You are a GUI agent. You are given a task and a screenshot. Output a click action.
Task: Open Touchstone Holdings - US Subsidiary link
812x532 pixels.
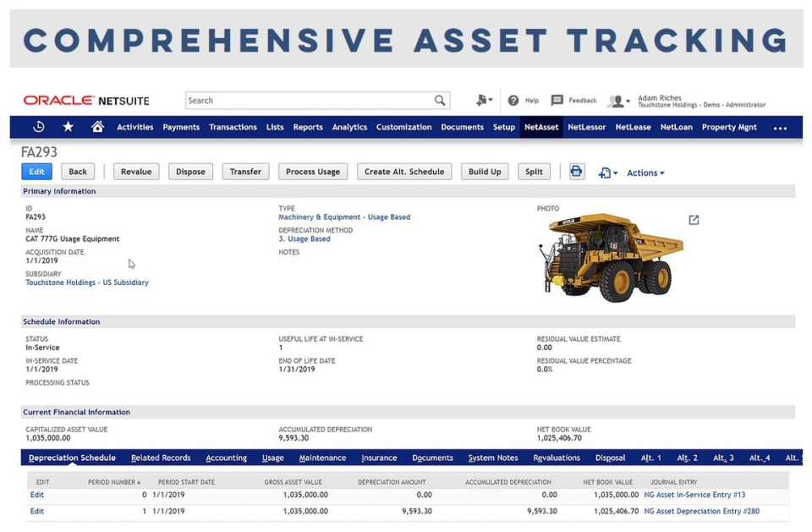(x=87, y=282)
